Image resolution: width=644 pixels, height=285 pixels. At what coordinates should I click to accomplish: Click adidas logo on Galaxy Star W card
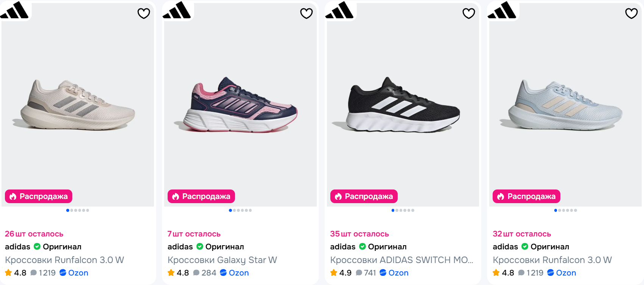[177, 10]
